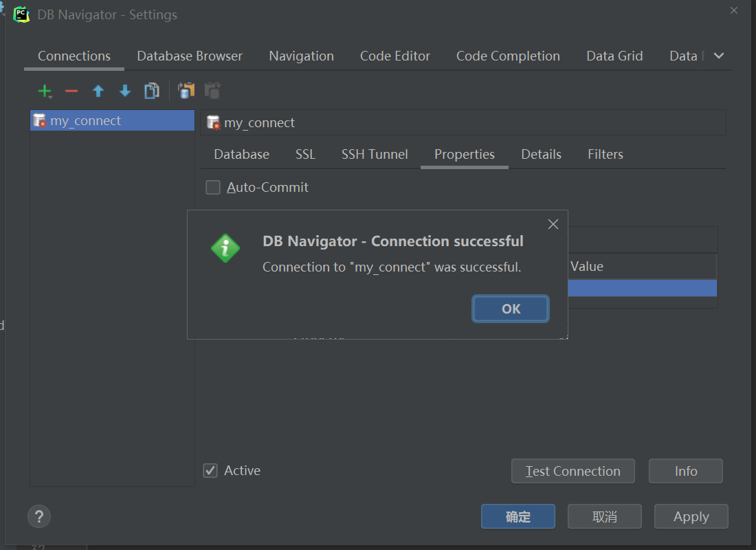
Task: Click the Info button
Action: pos(686,471)
